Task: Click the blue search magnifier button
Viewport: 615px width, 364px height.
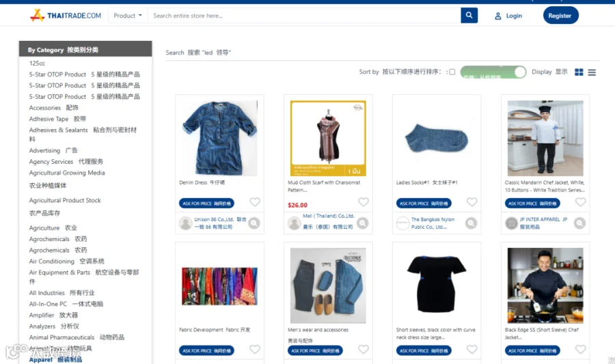Action: pos(469,16)
